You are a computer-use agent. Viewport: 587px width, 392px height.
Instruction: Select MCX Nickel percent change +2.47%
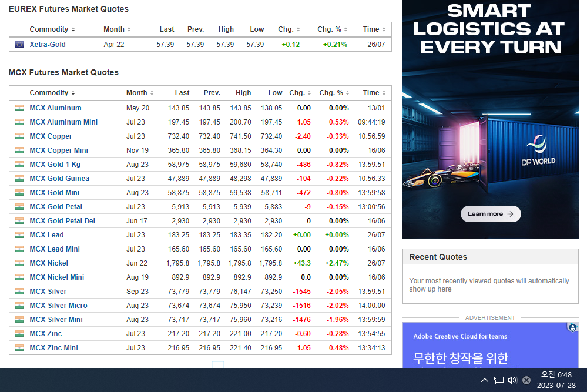point(337,263)
